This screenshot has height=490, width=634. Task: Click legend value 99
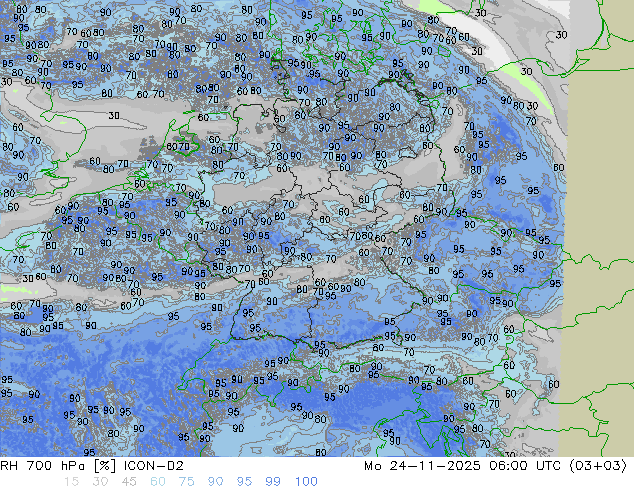click(273, 482)
